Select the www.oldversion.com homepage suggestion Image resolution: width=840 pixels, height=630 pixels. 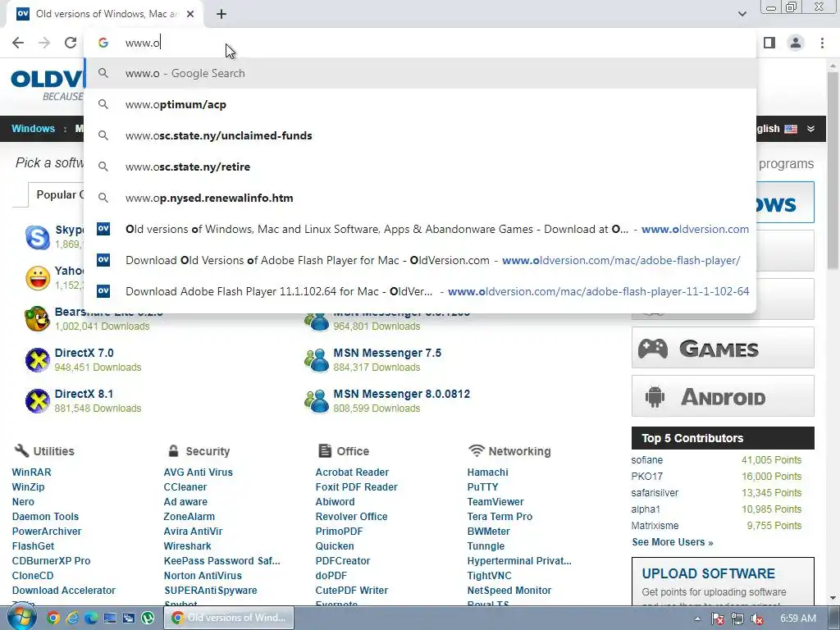coord(420,229)
